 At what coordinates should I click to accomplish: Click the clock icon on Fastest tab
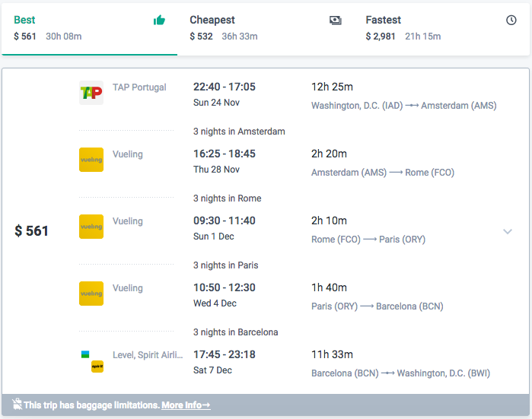pyautogui.click(x=511, y=21)
